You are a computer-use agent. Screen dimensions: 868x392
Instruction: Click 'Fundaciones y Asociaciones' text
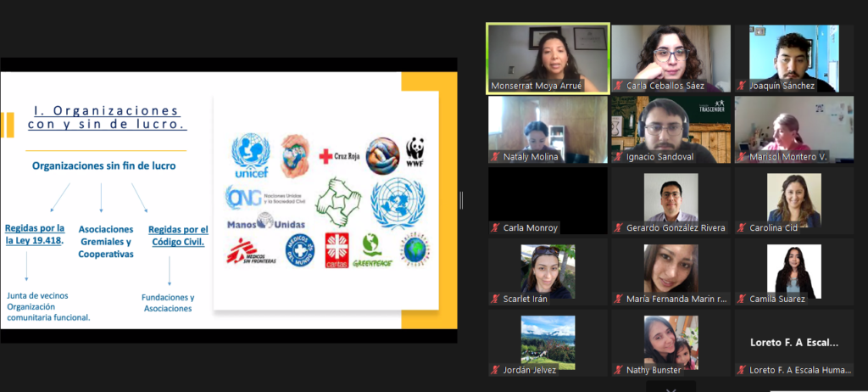168,303
